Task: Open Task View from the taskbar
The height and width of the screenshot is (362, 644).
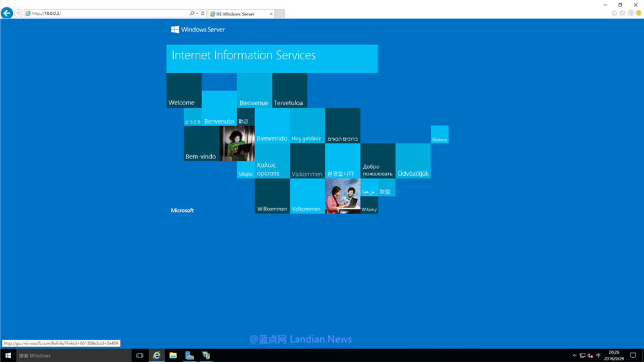Action: click(x=140, y=356)
